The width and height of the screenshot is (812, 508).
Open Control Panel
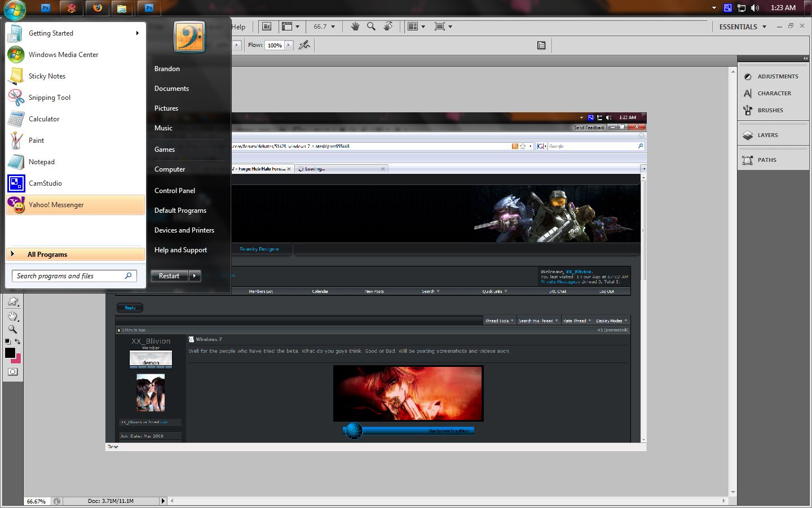coord(175,191)
